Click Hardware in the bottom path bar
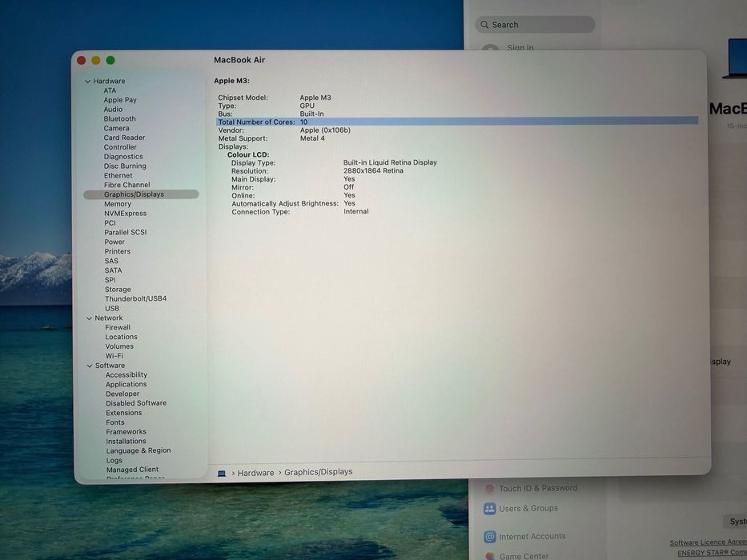The height and width of the screenshot is (560, 747). point(256,473)
